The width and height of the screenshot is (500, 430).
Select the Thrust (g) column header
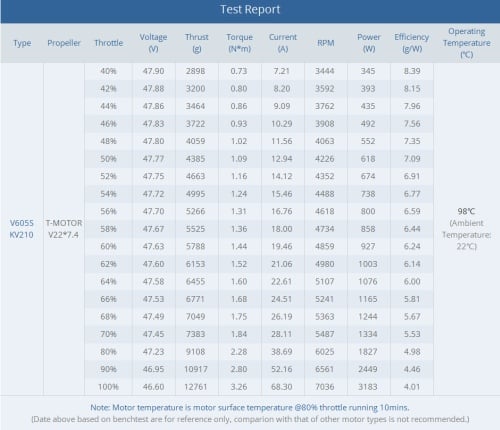point(197,43)
